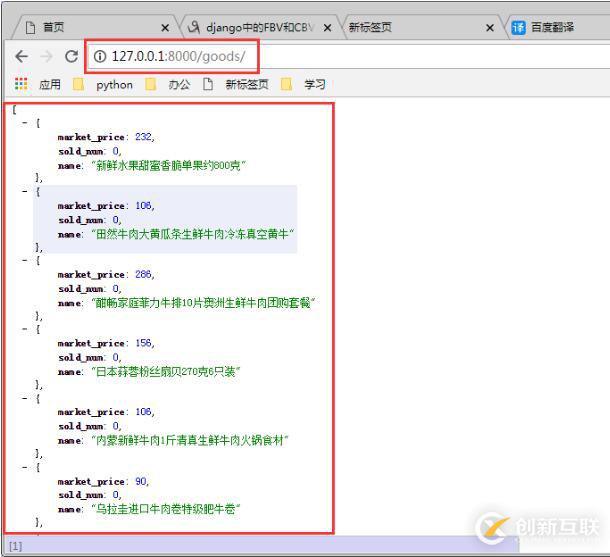The height and width of the screenshot is (557, 610).
Task: Open the 办公 bookmarks folder
Action: pyautogui.click(x=168, y=84)
